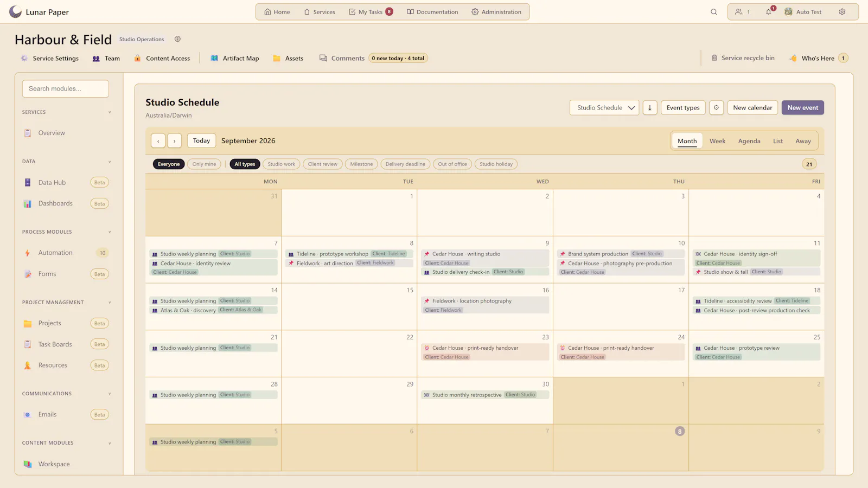Open the search icon in top bar
The height and width of the screenshot is (488, 868).
tap(714, 12)
